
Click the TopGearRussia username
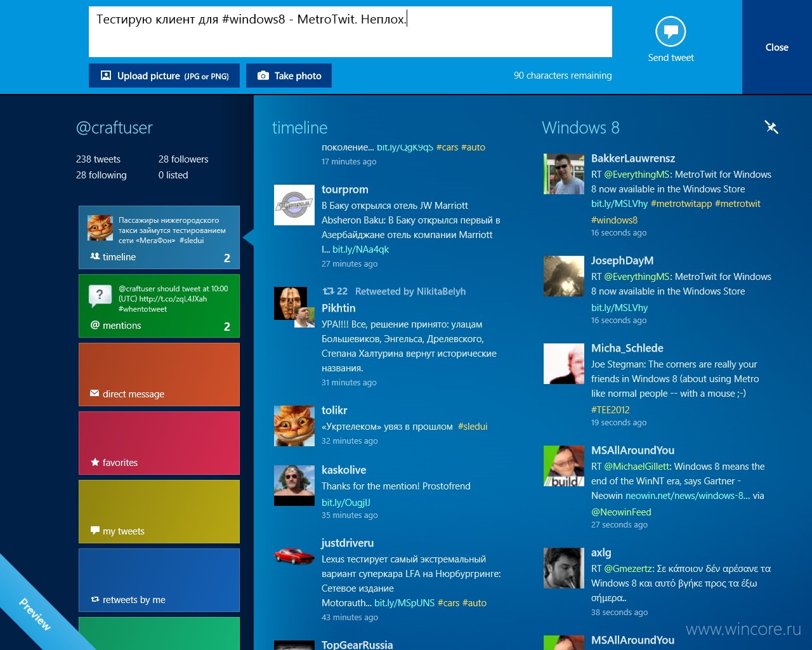(357, 644)
